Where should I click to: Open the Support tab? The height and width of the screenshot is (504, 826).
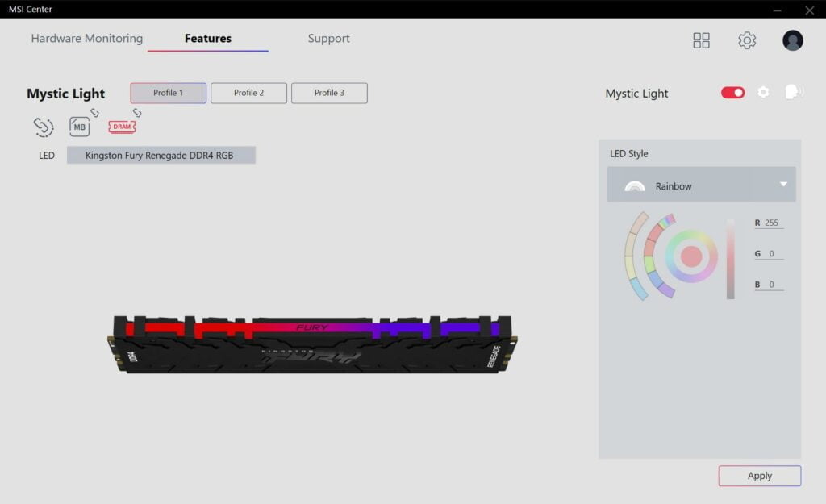(x=328, y=39)
